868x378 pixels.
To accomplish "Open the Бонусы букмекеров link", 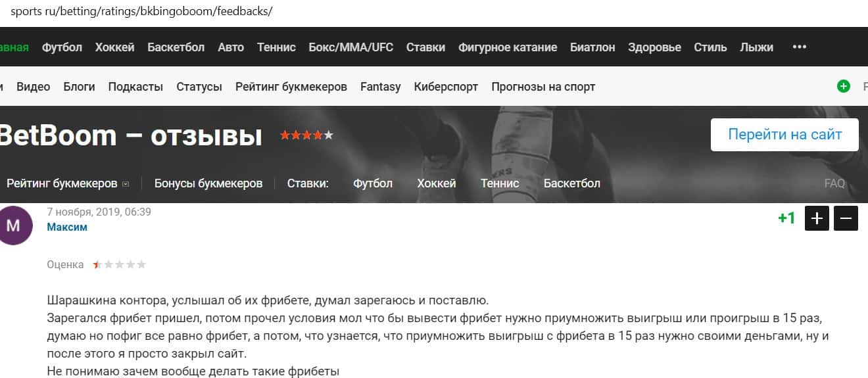I will click(x=208, y=183).
